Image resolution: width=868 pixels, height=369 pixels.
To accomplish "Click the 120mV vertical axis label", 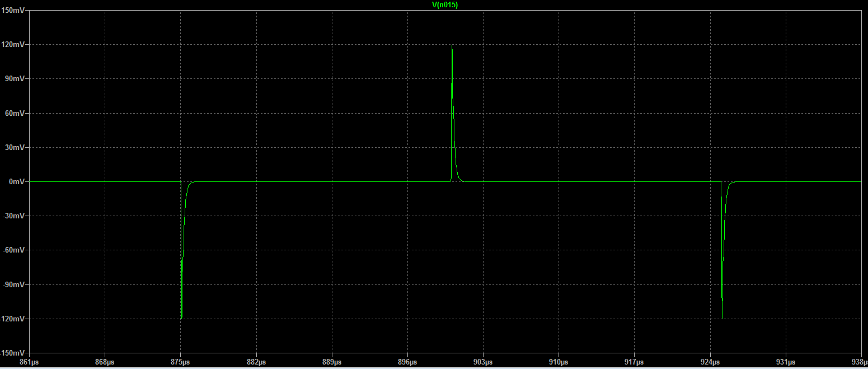I will 13,44.
